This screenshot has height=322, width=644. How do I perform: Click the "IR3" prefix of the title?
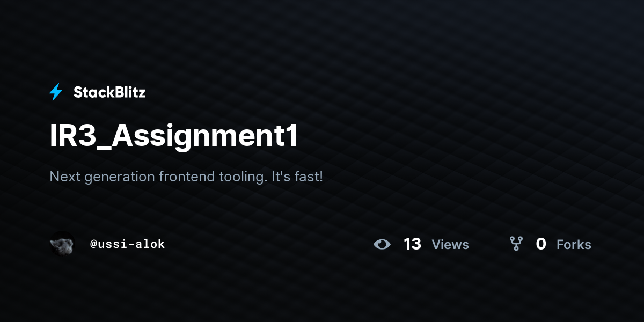[x=72, y=137]
